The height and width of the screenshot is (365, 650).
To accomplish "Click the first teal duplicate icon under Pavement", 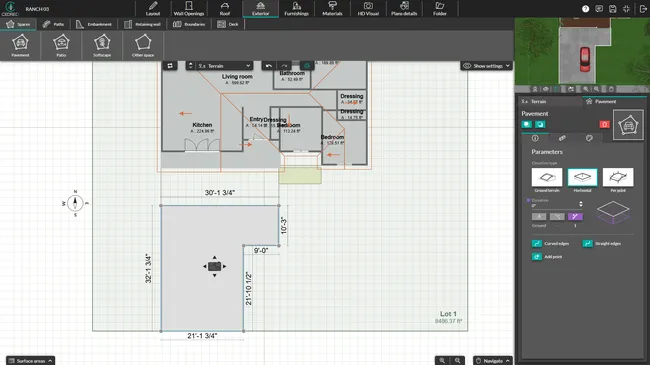I will (x=526, y=124).
